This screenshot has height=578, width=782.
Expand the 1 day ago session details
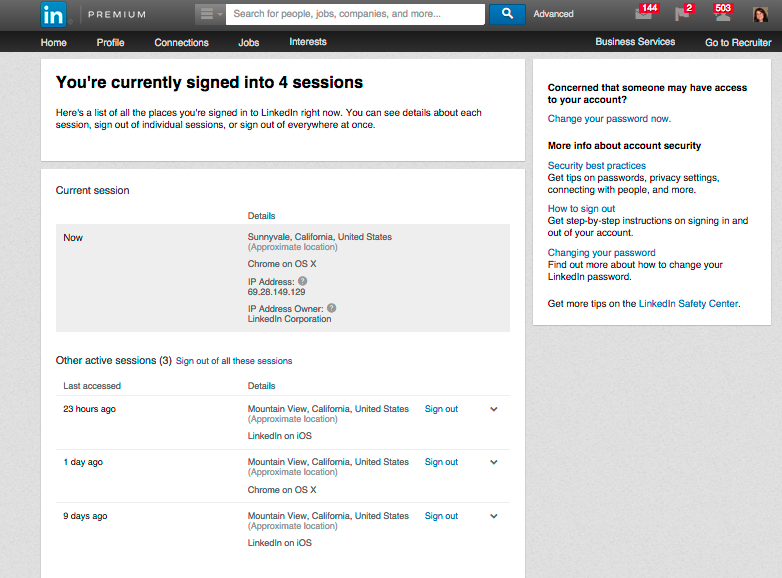(493, 462)
